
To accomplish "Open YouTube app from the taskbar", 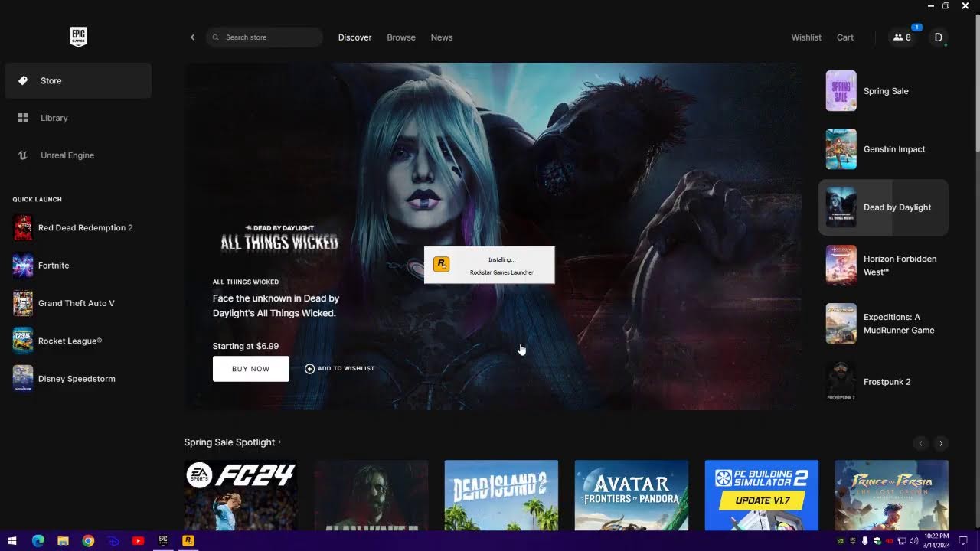I will 138,541.
